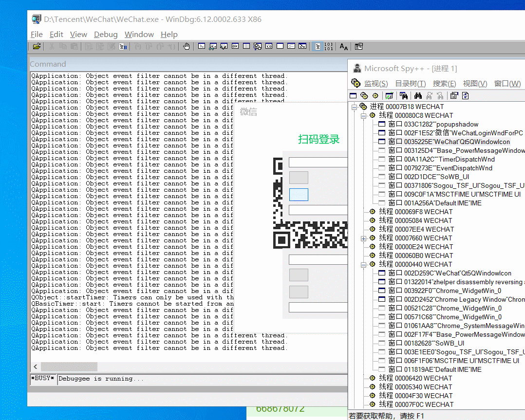Click the Spy++ Threads view toolbar icon
The image size is (525, 420).
click(375, 96)
